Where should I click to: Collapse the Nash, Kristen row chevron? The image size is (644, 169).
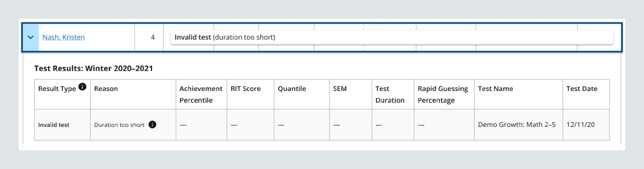[x=30, y=37]
